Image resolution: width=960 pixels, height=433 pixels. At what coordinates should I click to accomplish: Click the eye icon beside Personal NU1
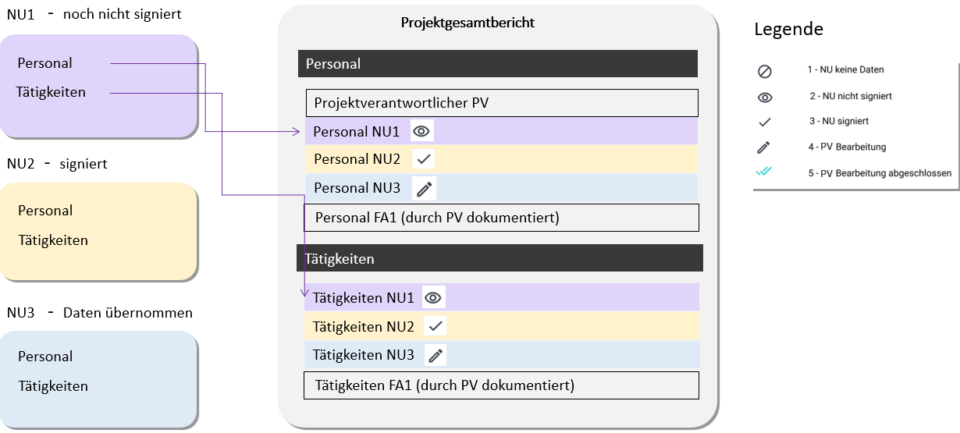pyautogui.click(x=421, y=131)
